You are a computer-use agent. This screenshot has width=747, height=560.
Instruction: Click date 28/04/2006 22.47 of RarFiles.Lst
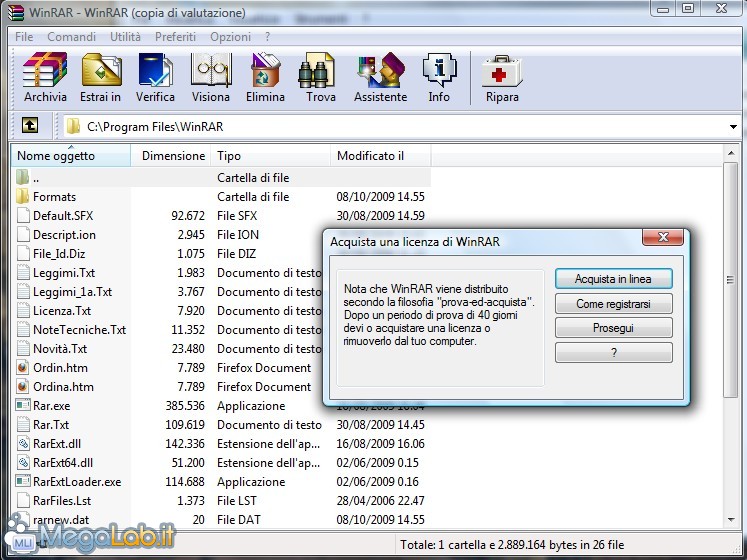point(380,500)
